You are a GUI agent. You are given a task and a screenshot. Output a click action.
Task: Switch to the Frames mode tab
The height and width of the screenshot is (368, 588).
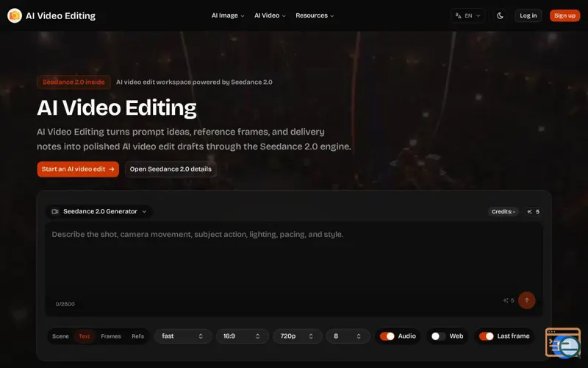point(111,336)
